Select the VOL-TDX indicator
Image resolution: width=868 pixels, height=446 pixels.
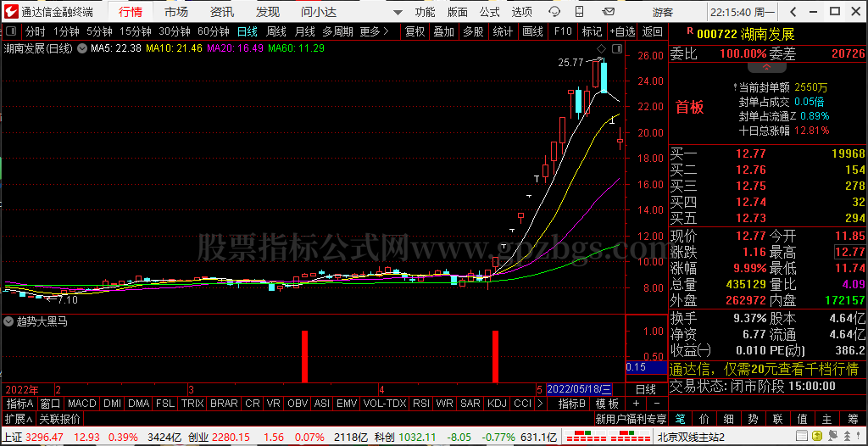[x=385, y=404]
